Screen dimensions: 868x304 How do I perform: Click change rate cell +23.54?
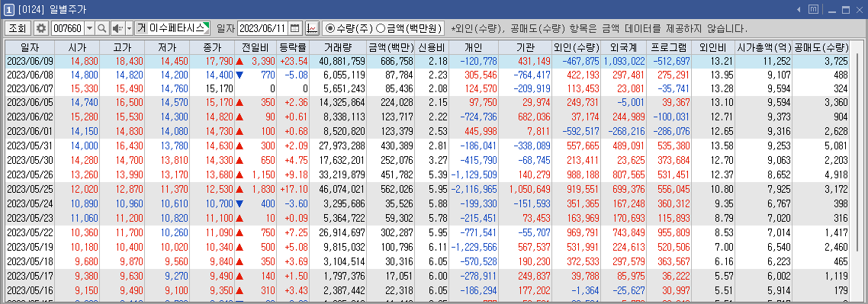(x=294, y=61)
